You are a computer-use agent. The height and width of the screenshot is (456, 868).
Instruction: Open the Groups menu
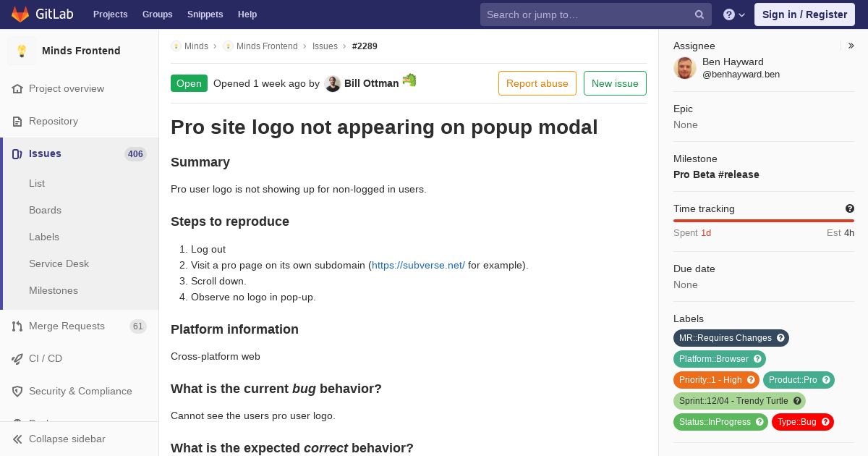click(157, 14)
